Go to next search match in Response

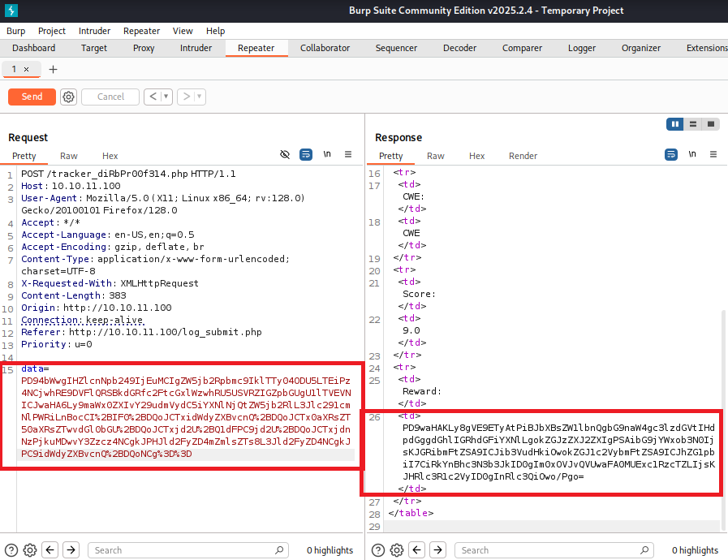437,550
